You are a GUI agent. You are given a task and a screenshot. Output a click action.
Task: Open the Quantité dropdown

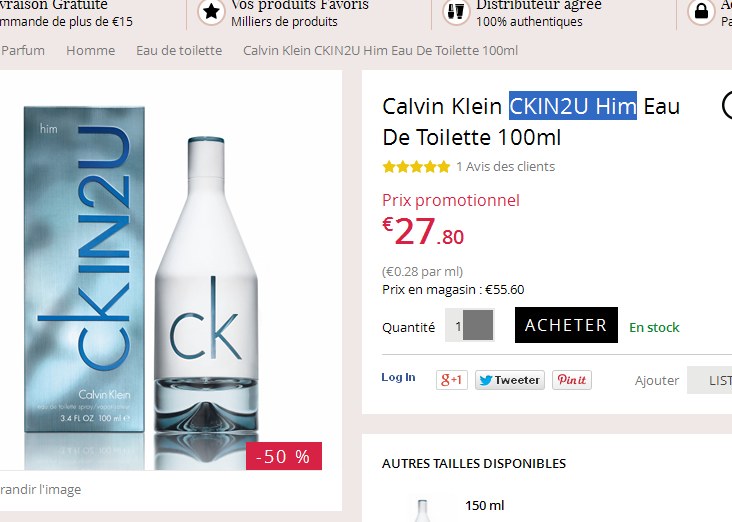coord(479,326)
